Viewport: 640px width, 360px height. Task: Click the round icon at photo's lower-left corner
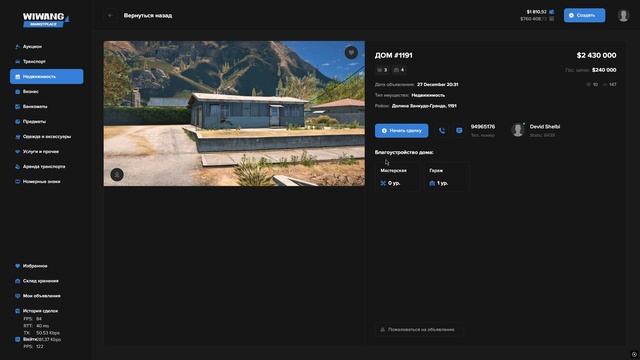pos(117,175)
